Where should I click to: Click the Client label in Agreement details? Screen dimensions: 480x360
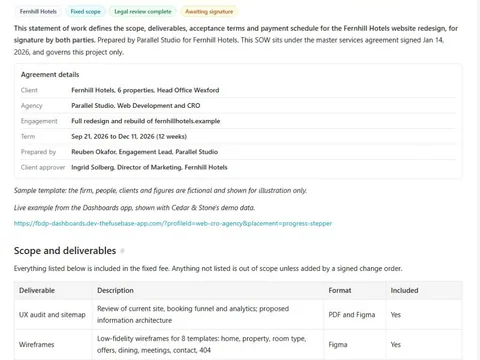click(x=29, y=90)
